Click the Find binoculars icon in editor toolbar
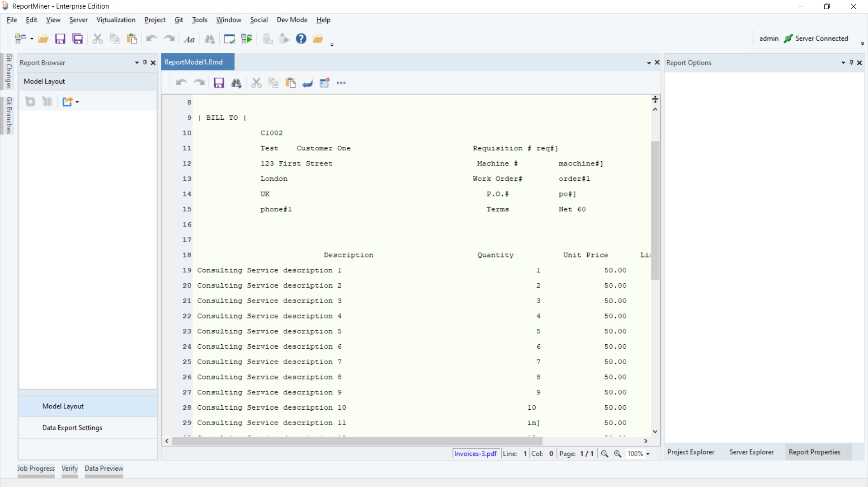 (236, 83)
